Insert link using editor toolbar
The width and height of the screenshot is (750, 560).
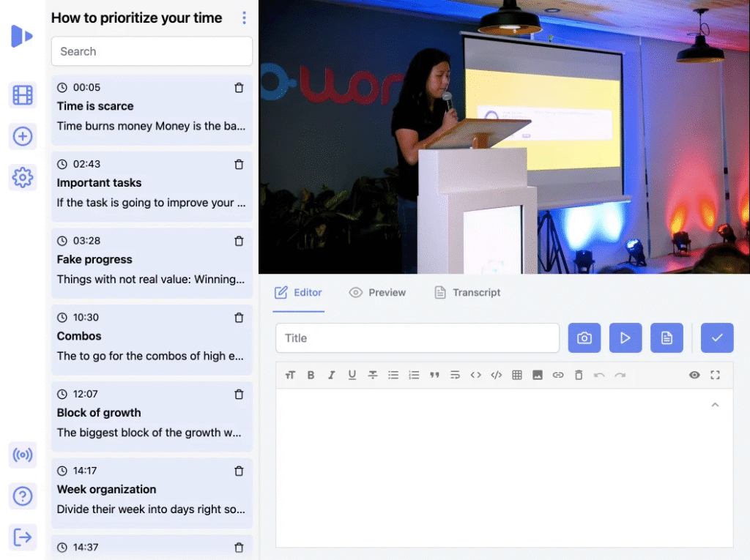[558, 375]
